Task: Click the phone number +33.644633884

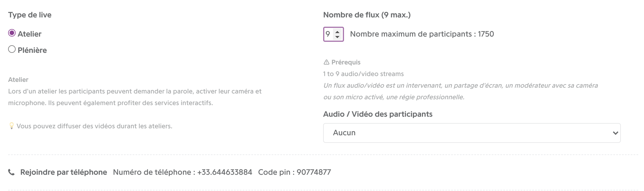Action: coord(224,172)
